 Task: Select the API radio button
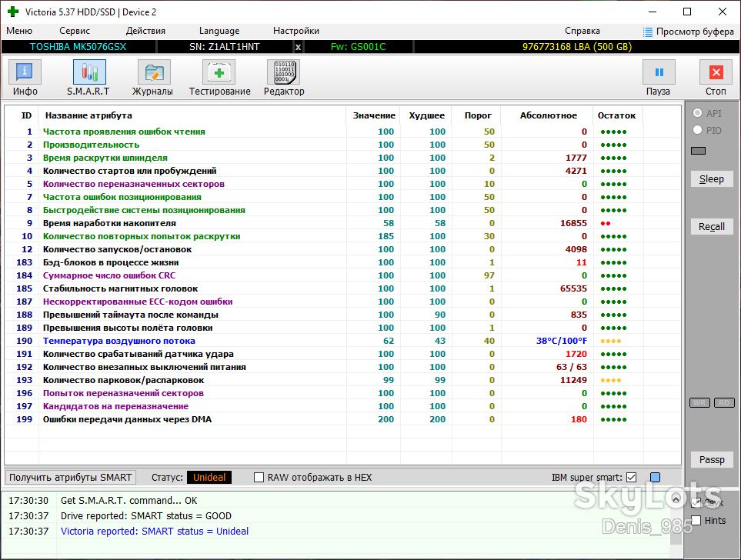pyautogui.click(x=697, y=113)
